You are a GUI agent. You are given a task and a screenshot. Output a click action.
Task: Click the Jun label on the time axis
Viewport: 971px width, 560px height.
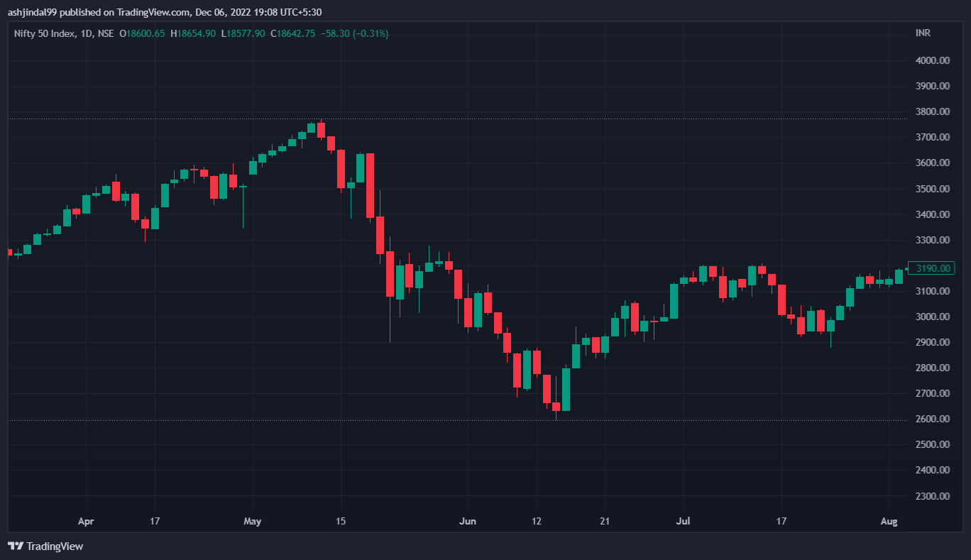(468, 521)
